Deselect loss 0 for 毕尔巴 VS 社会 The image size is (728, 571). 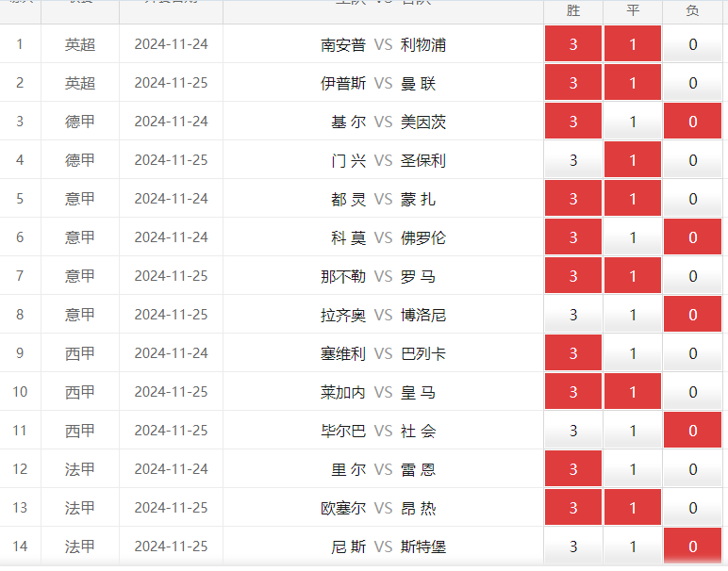[x=692, y=430]
